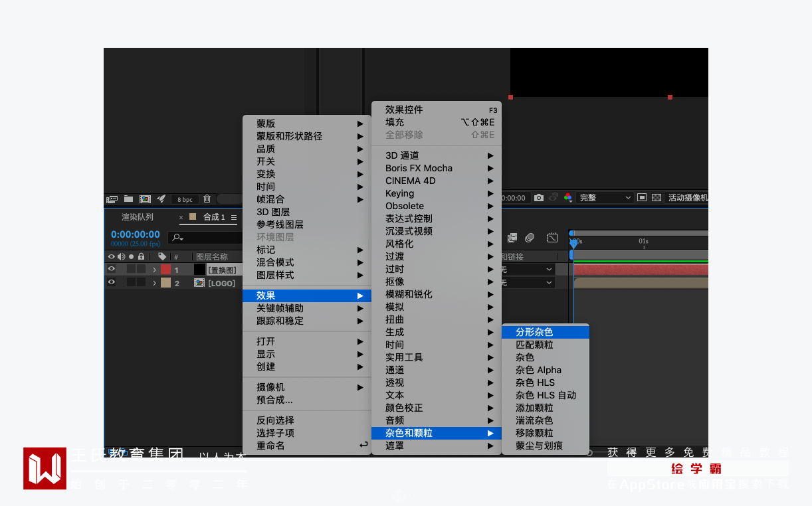
Task: Toggle lock box for layer 1
Action: 142,270
